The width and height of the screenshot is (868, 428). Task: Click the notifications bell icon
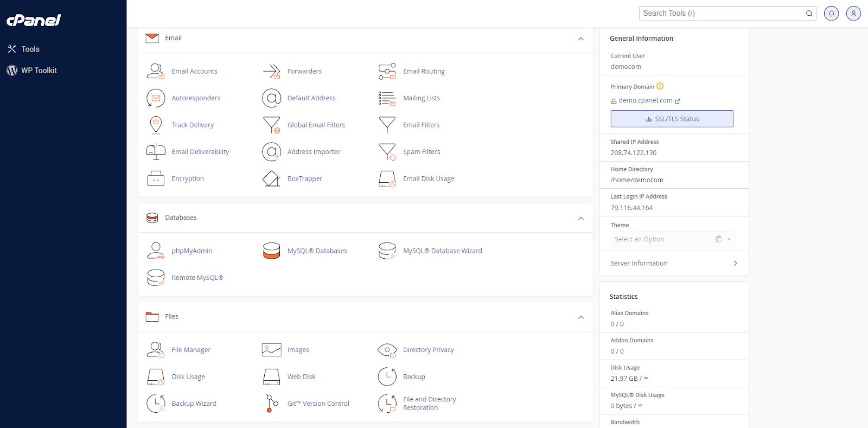[831, 13]
